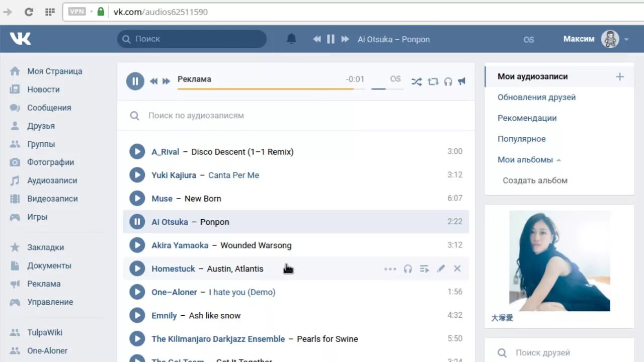
Task: Click the orange track progress bar
Action: tap(271, 89)
